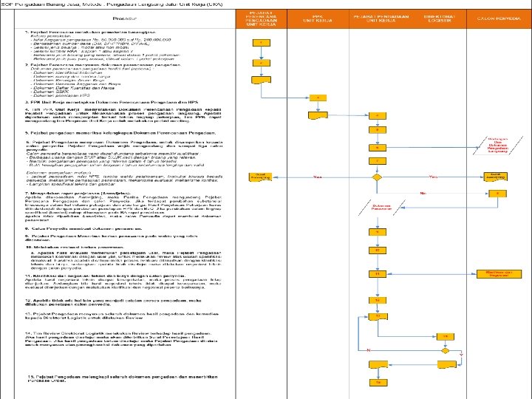Select the "Klarifikasi dan Negosiasi" box
The width and height of the screenshot is (532, 399).
(x=499, y=274)
